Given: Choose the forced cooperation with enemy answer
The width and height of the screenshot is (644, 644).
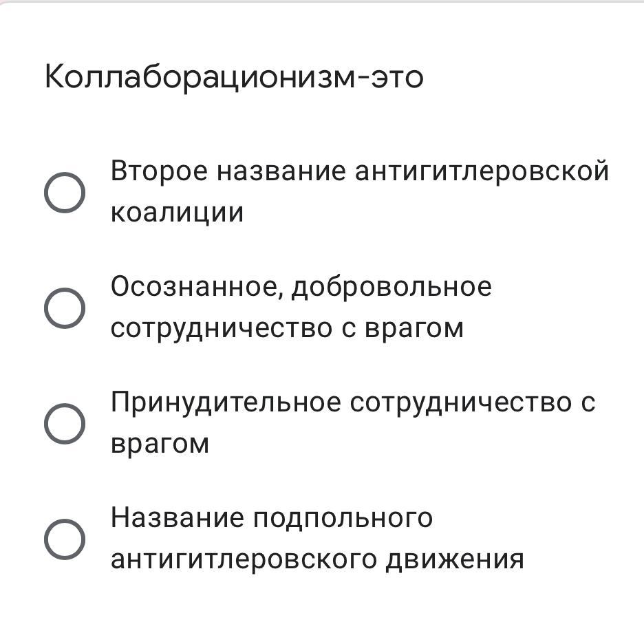Looking at the screenshot, I should point(65,423).
